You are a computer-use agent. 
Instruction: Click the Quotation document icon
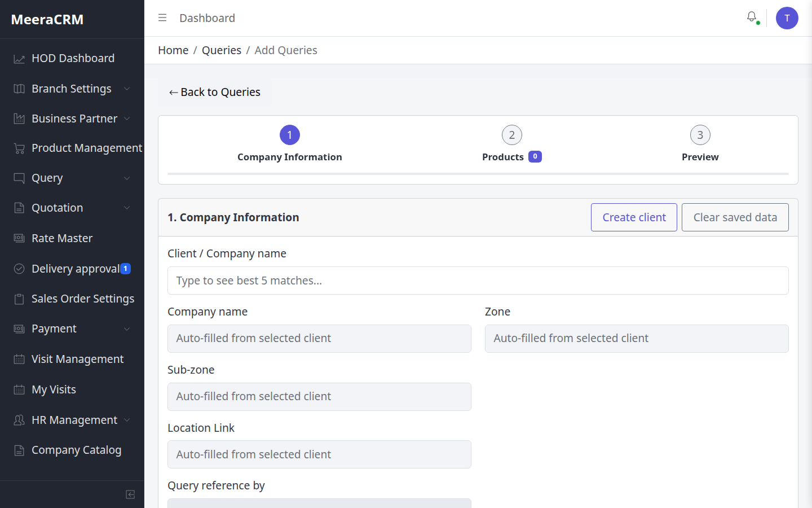click(19, 208)
